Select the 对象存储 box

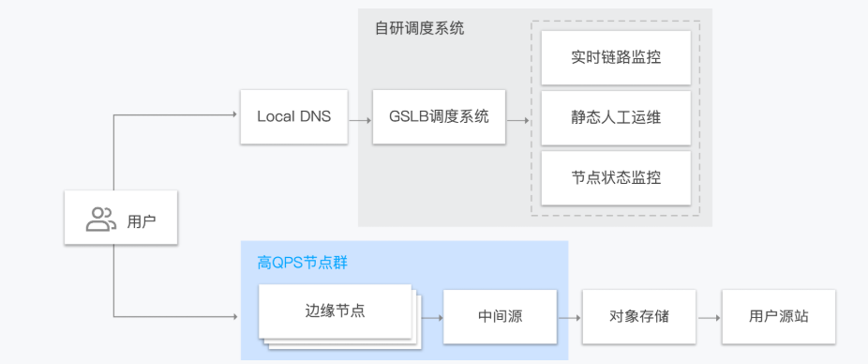639,317
